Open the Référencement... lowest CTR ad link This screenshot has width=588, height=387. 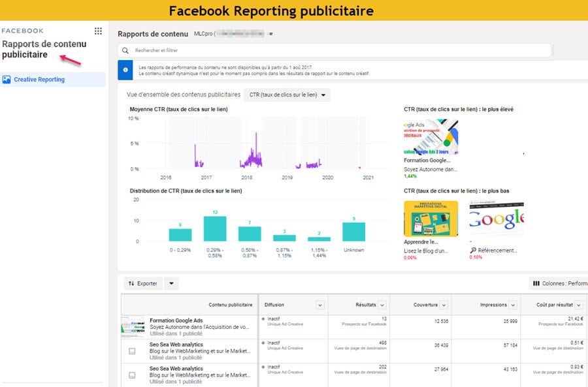click(497, 250)
